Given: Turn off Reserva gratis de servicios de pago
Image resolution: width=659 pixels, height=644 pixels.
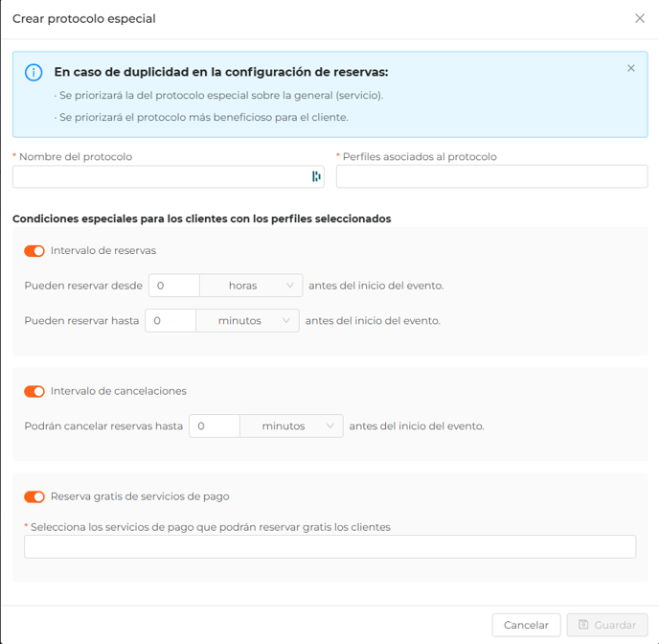Looking at the screenshot, I should 34,496.
